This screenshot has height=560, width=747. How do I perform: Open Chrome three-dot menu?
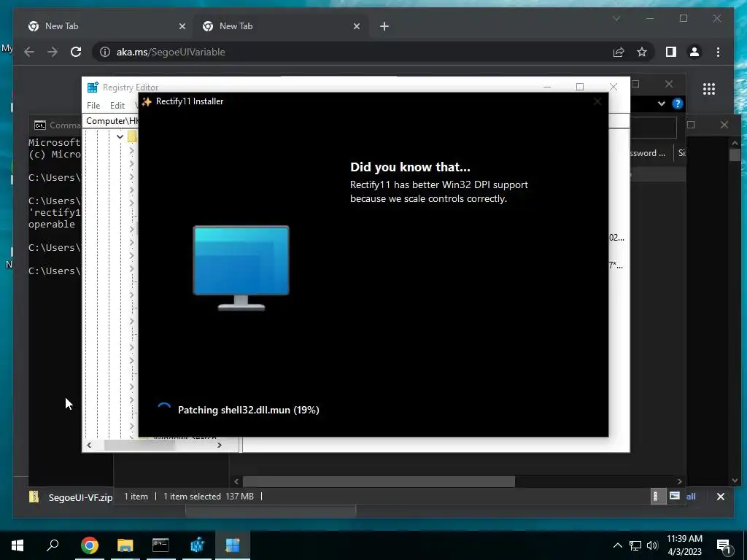[718, 52]
